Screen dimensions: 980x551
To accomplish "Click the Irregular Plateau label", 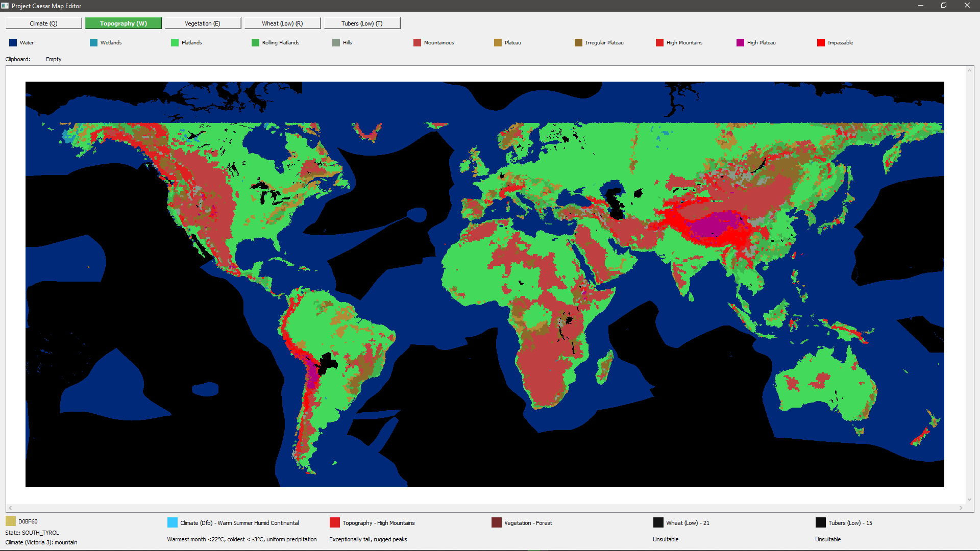I will coord(604,43).
